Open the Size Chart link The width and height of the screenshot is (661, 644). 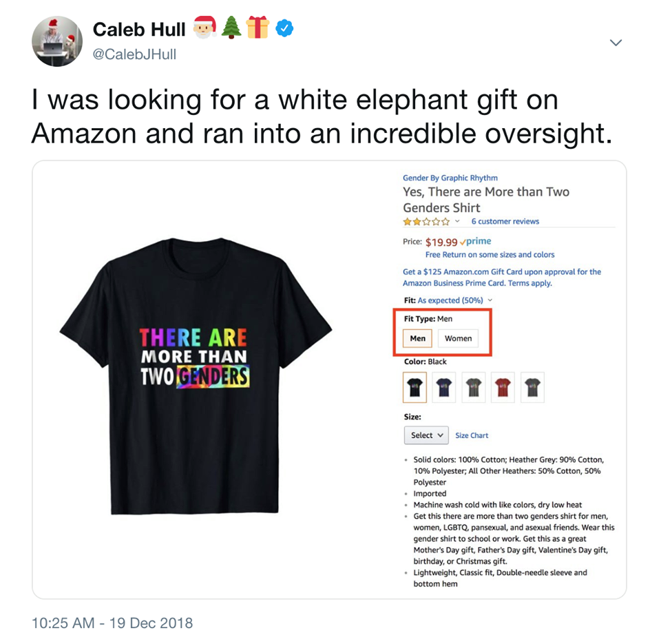(x=472, y=435)
